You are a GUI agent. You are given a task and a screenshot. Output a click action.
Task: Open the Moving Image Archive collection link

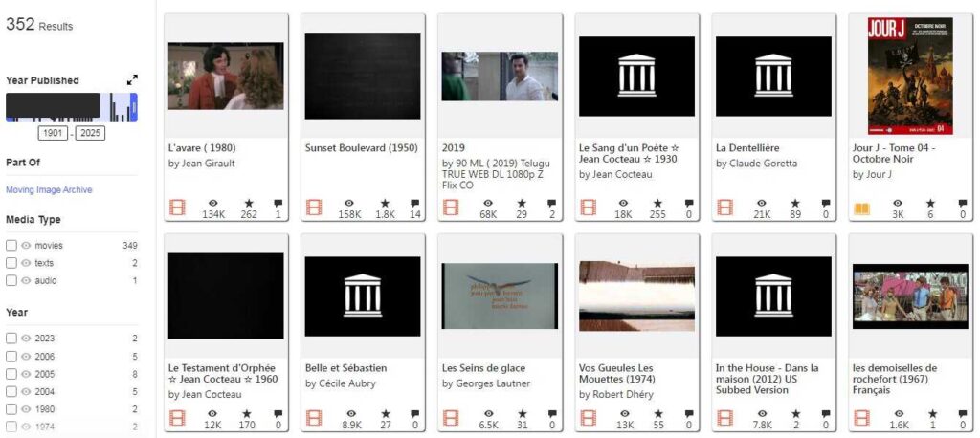(x=49, y=190)
